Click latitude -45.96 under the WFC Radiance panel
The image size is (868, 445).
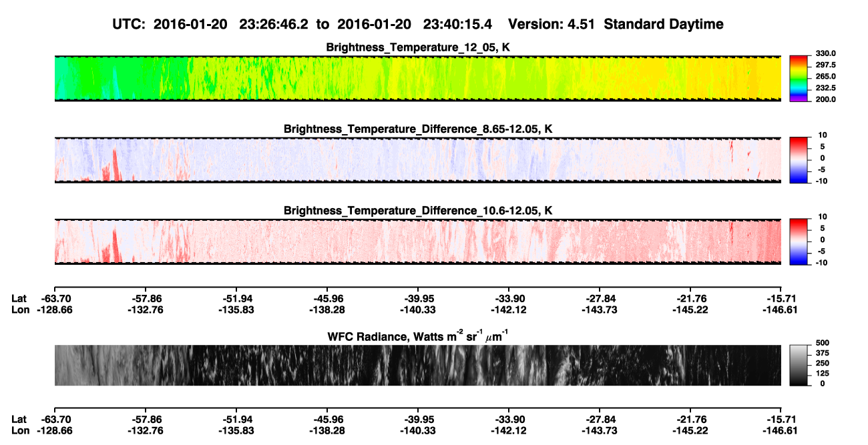tap(327, 419)
